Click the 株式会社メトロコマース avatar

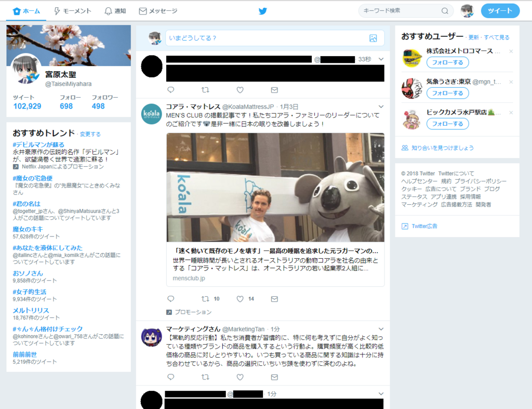coord(411,58)
